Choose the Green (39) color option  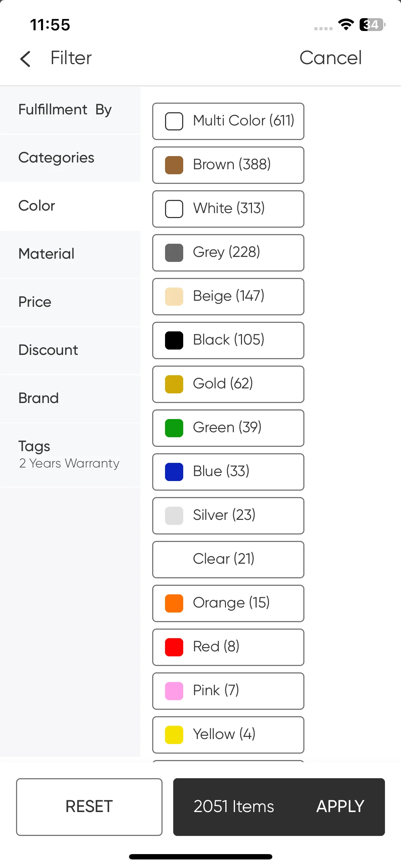coord(228,428)
